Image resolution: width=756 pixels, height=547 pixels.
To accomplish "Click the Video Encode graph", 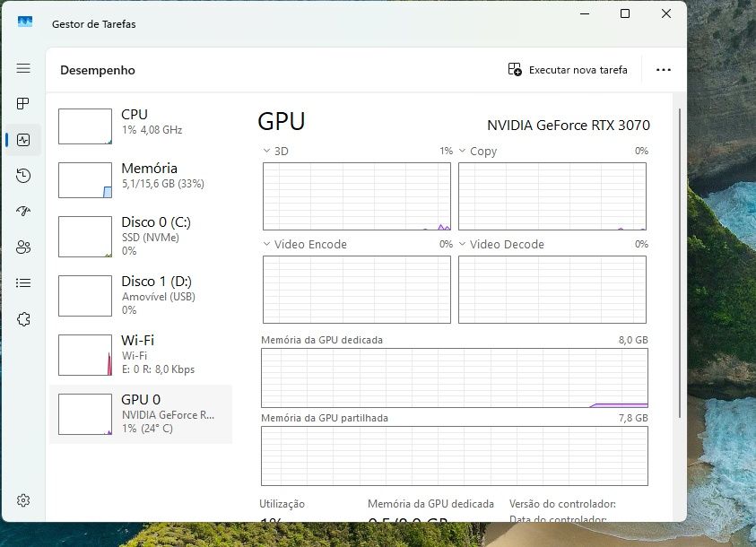I will 357,290.
